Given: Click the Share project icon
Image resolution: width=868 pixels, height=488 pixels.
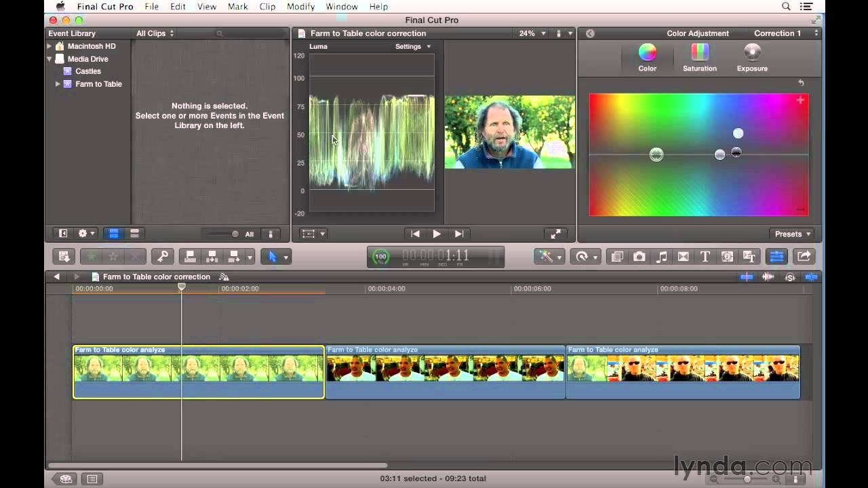Looking at the screenshot, I should coord(804,257).
